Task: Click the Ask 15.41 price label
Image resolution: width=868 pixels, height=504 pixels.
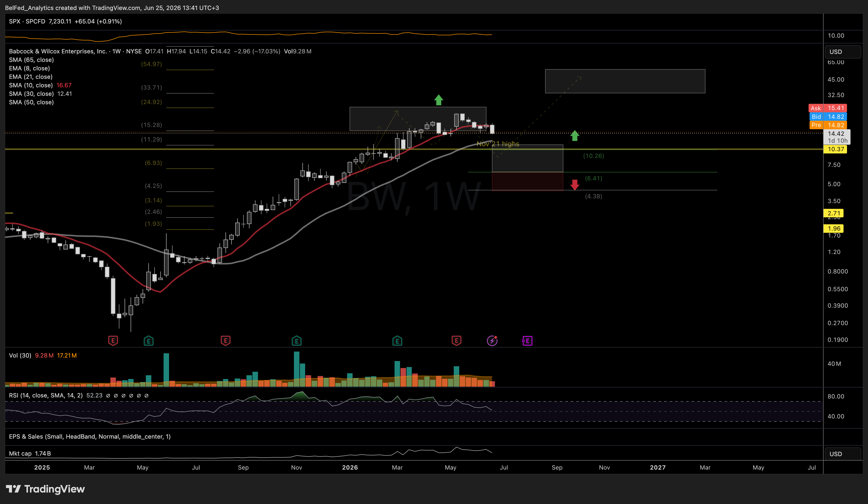Action: tap(828, 108)
